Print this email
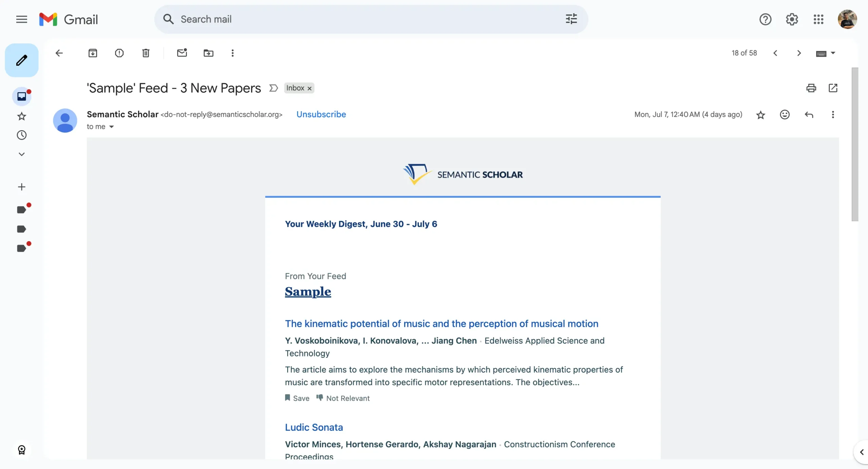This screenshot has height=469, width=868. click(811, 88)
